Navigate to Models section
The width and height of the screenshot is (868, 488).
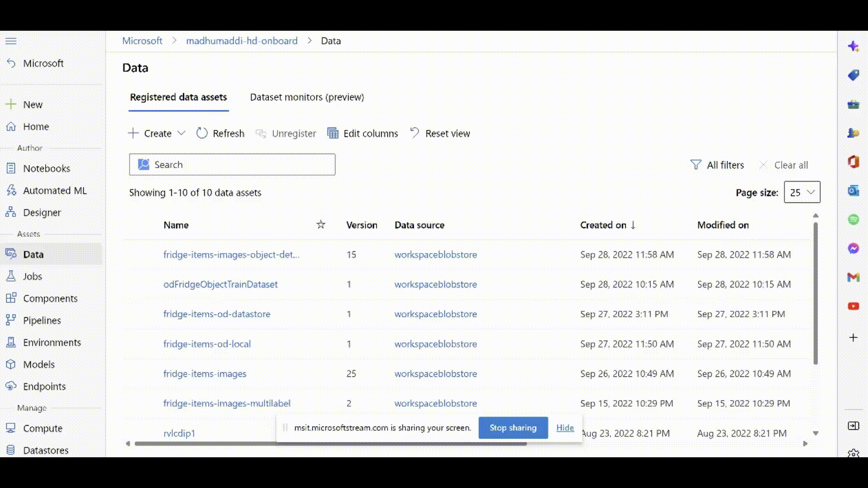pos(38,364)
